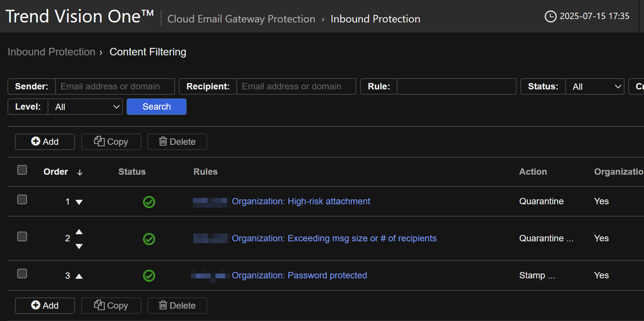The width and height of the screenshot is (644, 321).
Task: Move rule 1 down with arrow
Action: (79, 202)
